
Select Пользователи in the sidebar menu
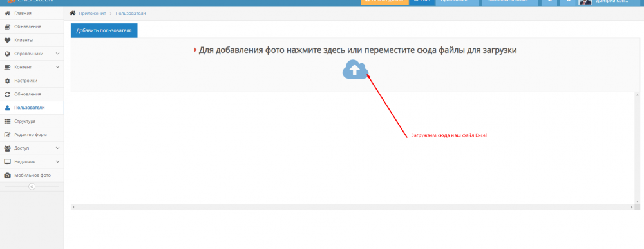[32, 108]
